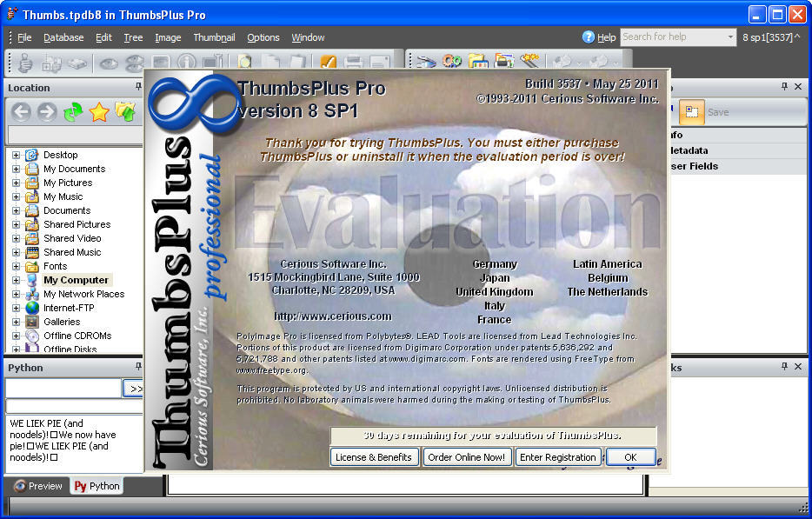
Task: Expand the My Pictures tree node
Action: (16, 183)
